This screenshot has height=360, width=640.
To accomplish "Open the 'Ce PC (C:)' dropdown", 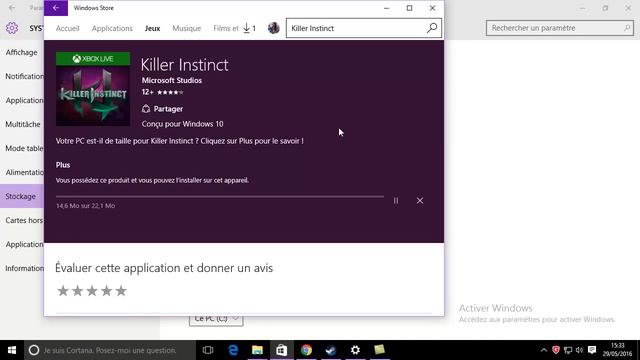I will tap(216, 319).
